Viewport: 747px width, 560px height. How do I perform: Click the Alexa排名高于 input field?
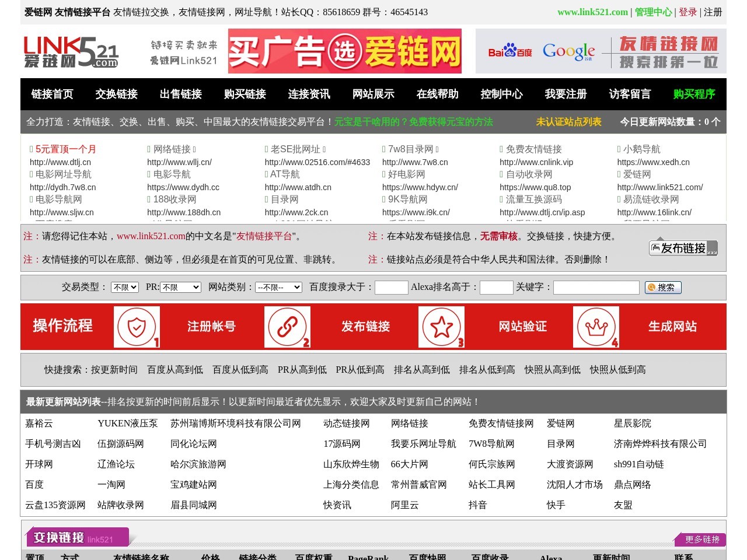point(496,287)
